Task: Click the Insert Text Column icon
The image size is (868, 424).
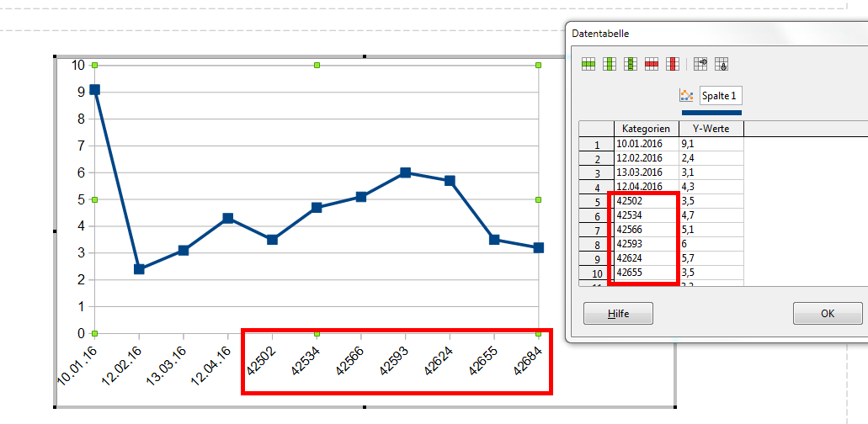Action: (630, 64)
